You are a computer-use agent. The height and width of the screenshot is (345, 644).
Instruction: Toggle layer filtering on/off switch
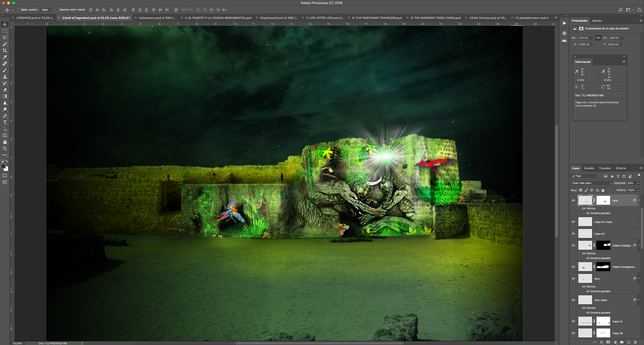pos(639,175)
